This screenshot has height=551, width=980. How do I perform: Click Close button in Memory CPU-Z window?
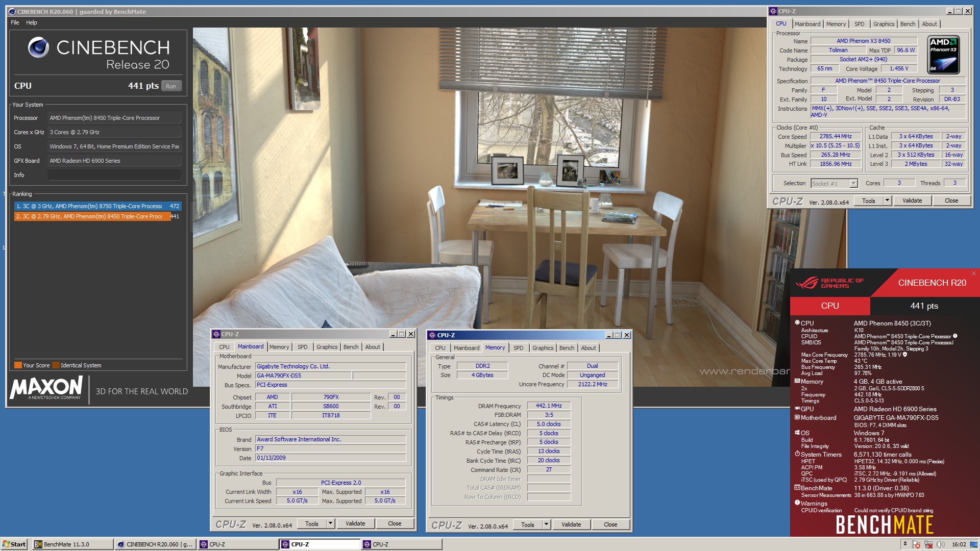(610, 524)
